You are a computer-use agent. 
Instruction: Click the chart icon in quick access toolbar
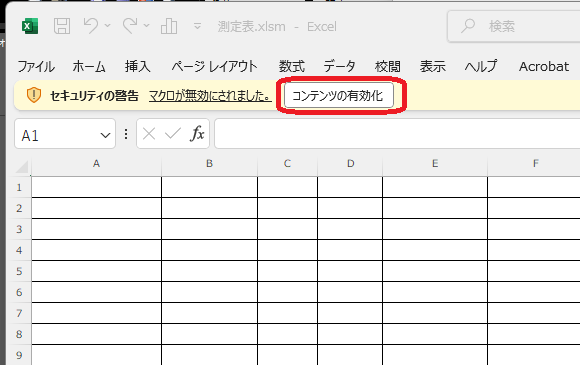click(169, 26)
